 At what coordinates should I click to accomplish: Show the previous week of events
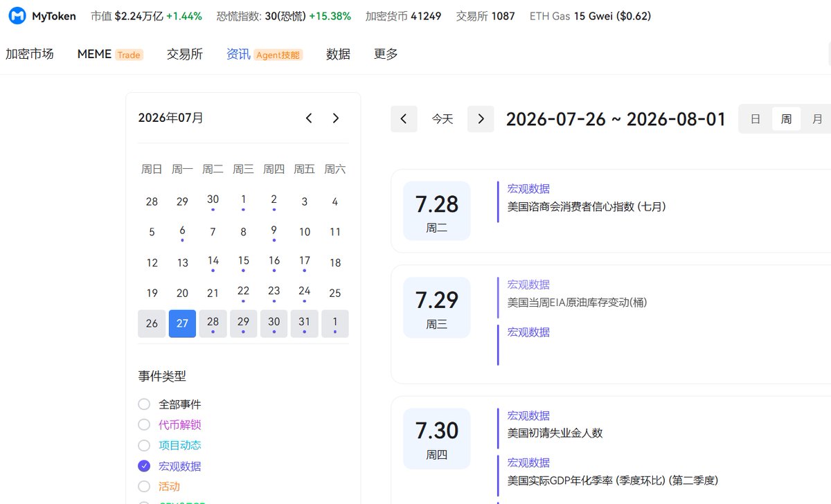(404, 119)
